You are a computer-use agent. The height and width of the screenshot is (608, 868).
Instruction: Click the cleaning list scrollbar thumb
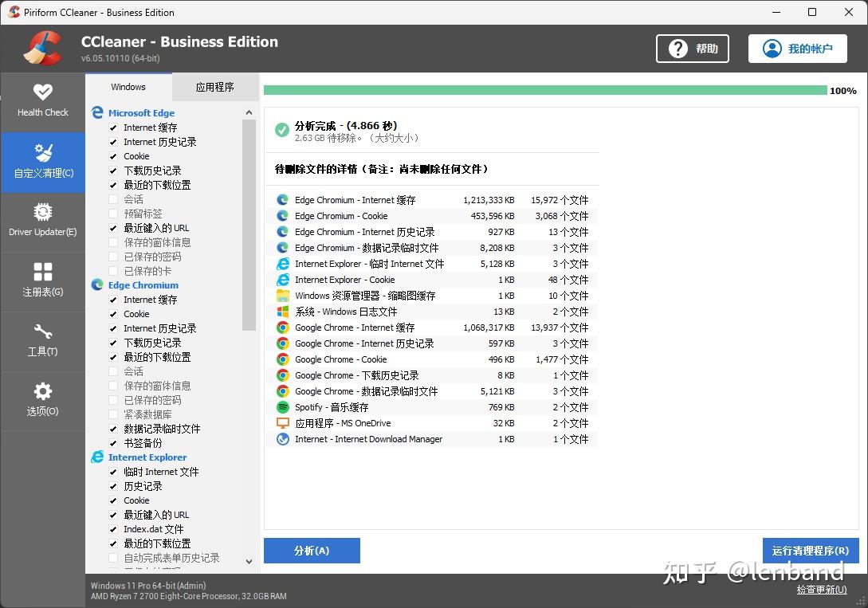249,226
